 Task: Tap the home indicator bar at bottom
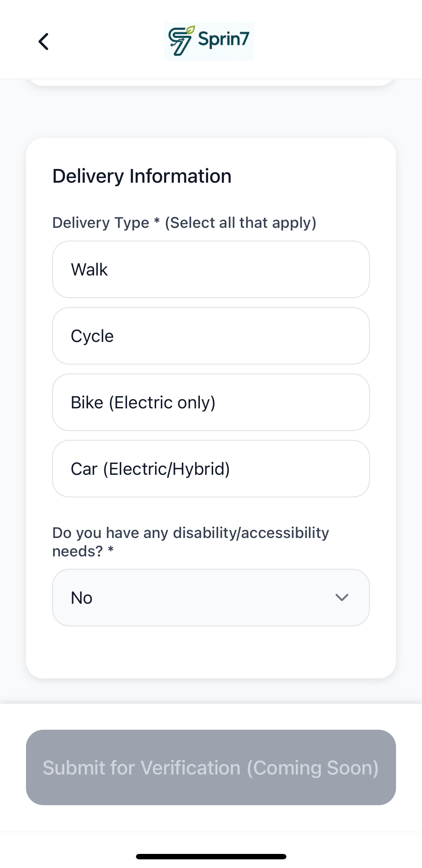211,856
